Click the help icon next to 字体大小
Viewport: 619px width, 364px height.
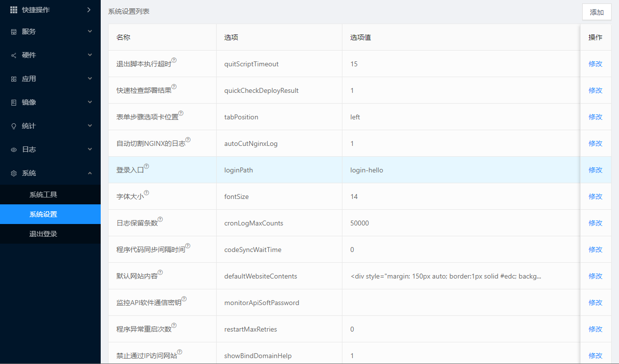tap(146, 193)
